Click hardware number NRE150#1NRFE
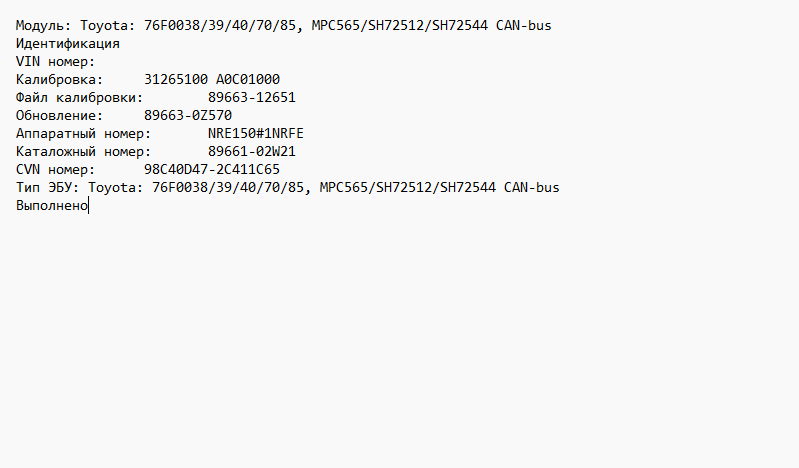 (256, 133)
